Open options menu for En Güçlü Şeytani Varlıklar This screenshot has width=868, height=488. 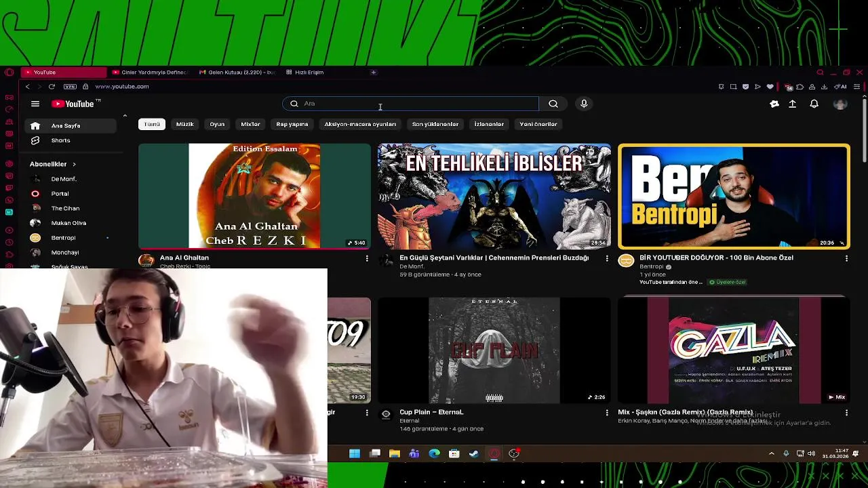607,258
